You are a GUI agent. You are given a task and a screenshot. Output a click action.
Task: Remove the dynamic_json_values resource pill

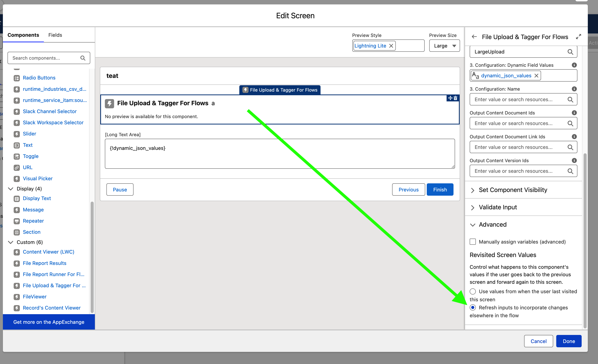tap(537, 75)
